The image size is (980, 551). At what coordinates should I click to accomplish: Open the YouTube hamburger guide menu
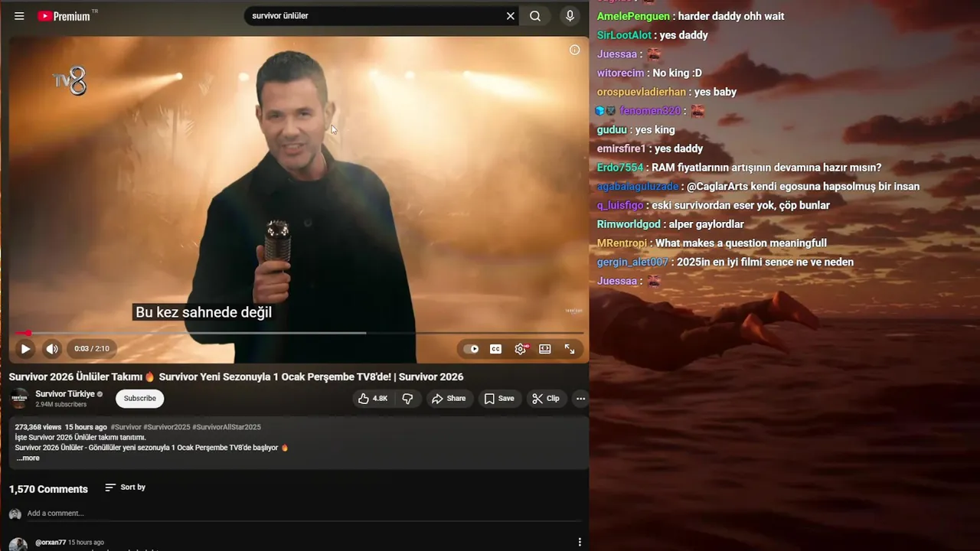point(19,16)
